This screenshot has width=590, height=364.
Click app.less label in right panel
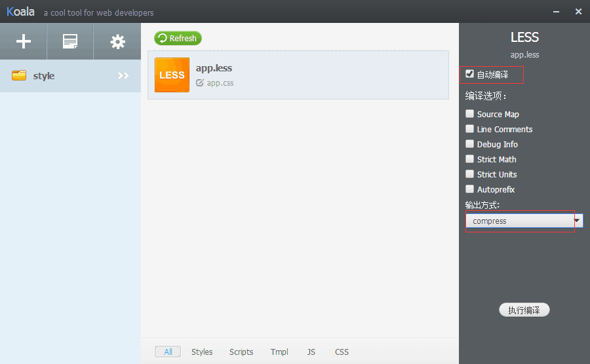(524, 55)
